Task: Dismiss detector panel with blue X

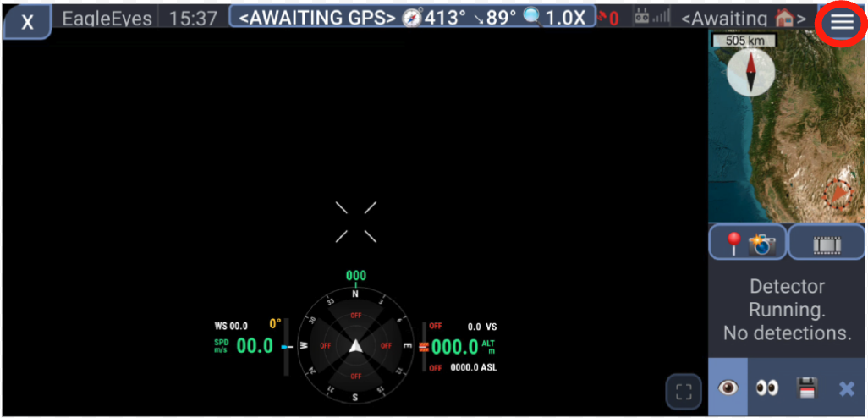Action: (x=846, y=388)
